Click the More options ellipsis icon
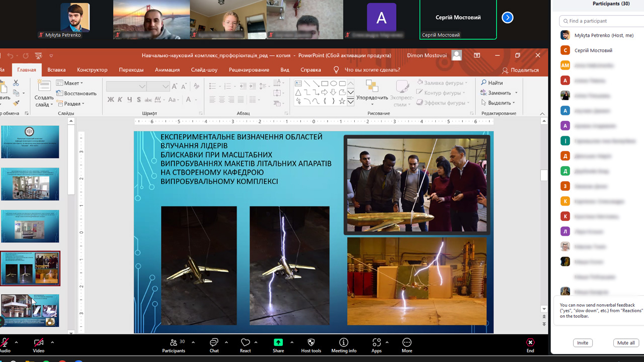 pyautogui.click(x=407, y=343)
